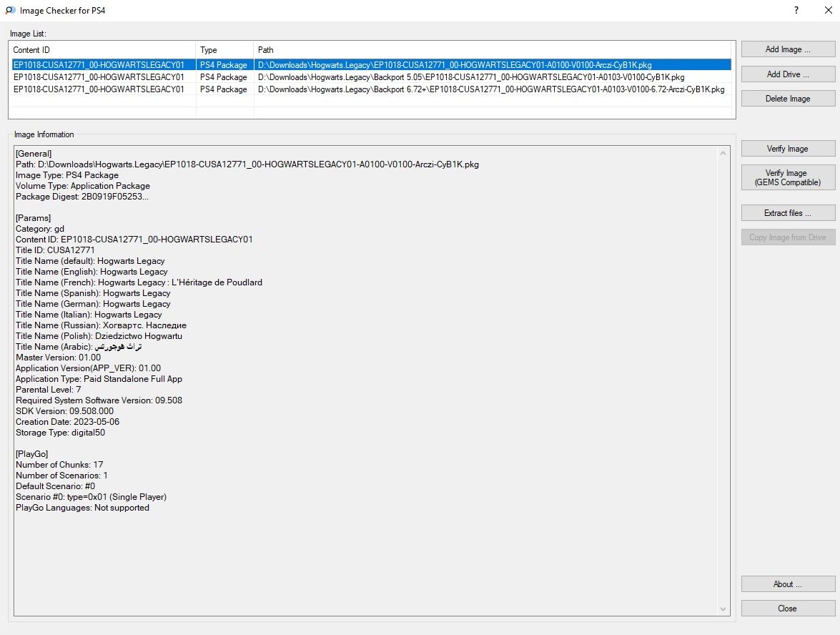840x635 pixels.
Task: Click the 'Scenario #0: type=0x01 (Single Player)' line
Action: [91, 497]
